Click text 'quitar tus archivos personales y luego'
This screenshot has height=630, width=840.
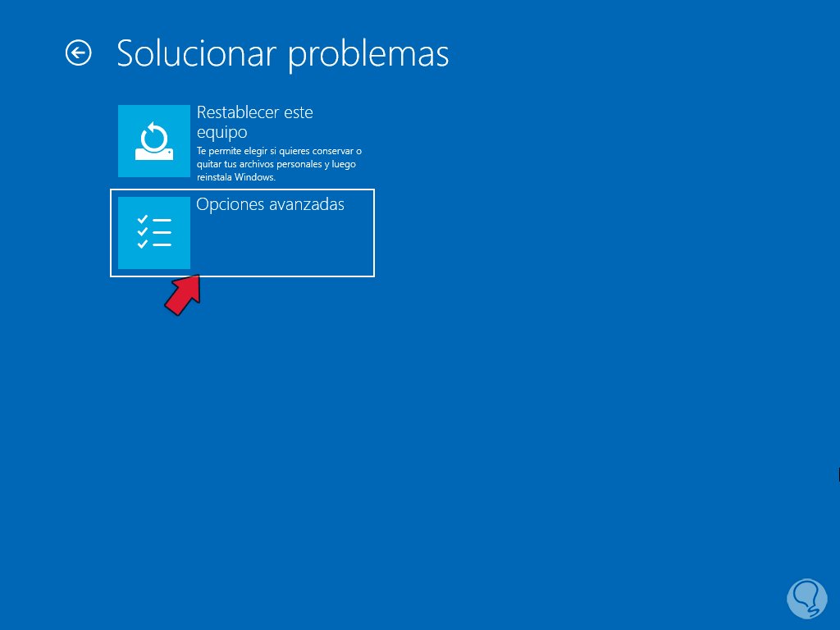tap(276, 164)
